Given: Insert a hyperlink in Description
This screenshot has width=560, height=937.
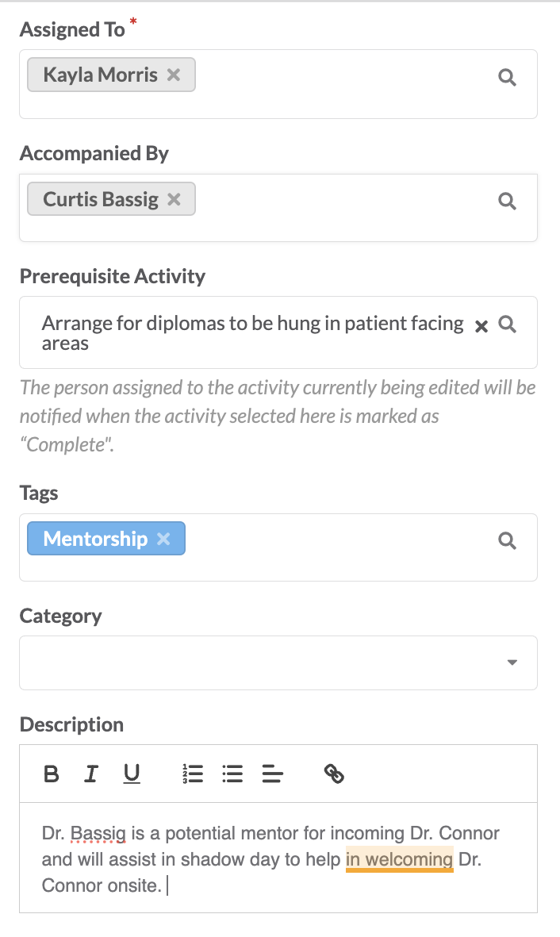Looking at the screenshot, I should 334,774.
